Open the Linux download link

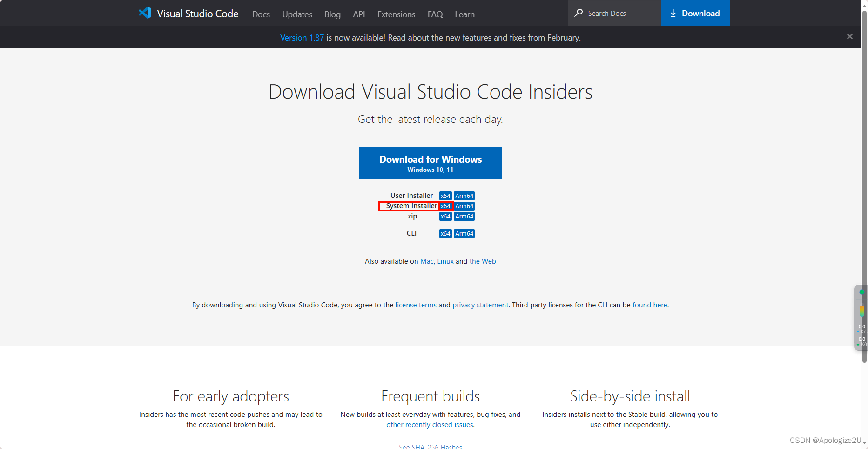click(x=445, y=261)
